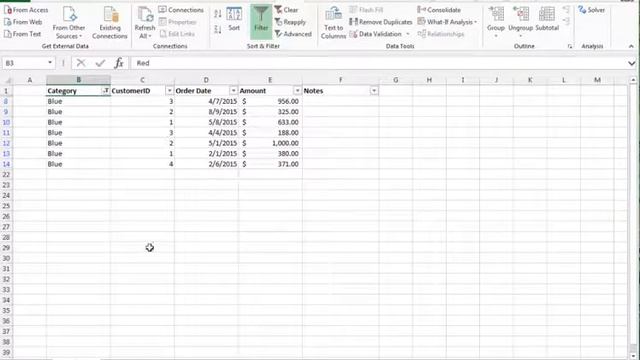
Task: Expand the Data Validation dropdown arrow
Action: tap(408, 34)
